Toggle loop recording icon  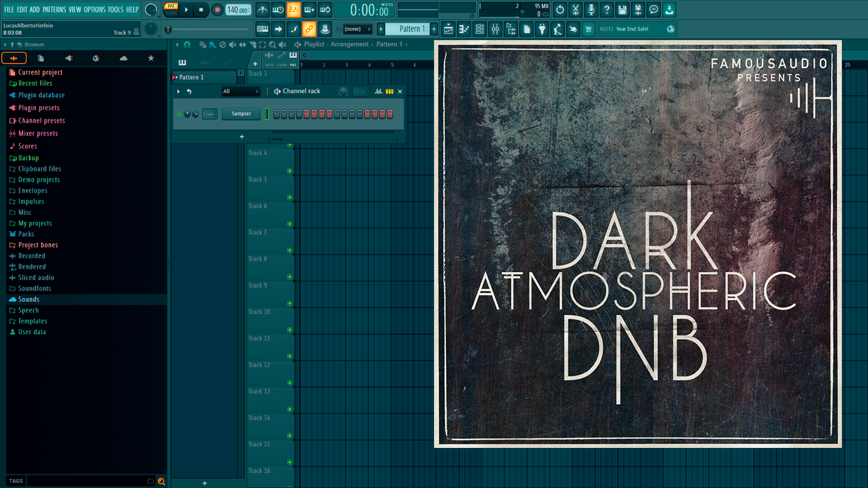click(x=325, y=10)
